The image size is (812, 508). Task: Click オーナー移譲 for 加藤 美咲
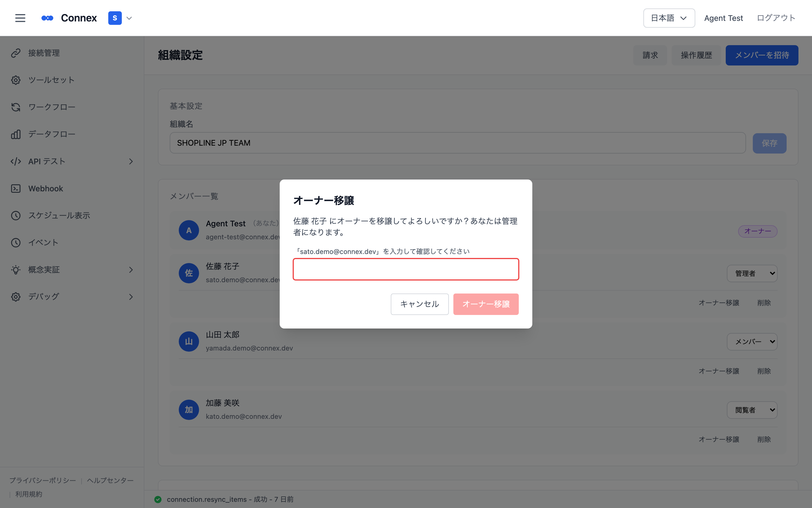(719, 439)
